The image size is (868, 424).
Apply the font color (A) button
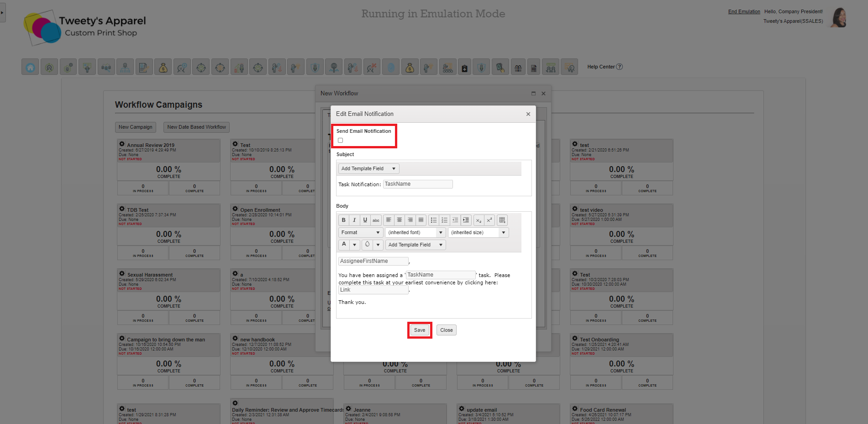pyautogui.click(x=344, y=245)
